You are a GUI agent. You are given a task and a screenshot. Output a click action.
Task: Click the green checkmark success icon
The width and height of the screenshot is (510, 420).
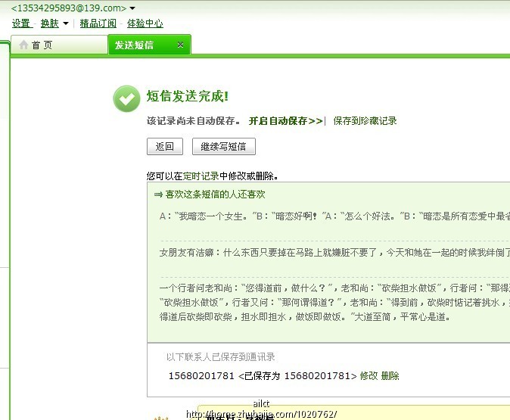[126, 98]
